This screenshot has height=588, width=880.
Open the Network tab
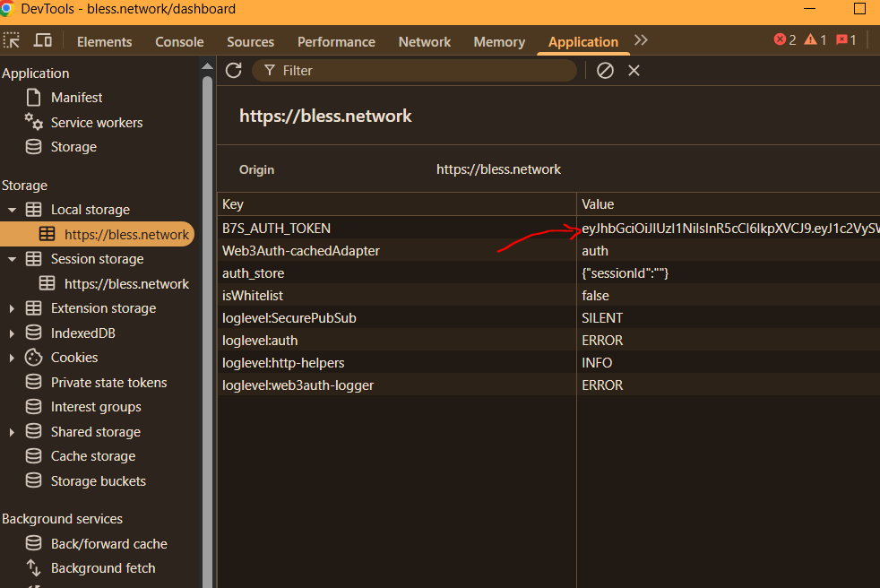click(424, 41)
